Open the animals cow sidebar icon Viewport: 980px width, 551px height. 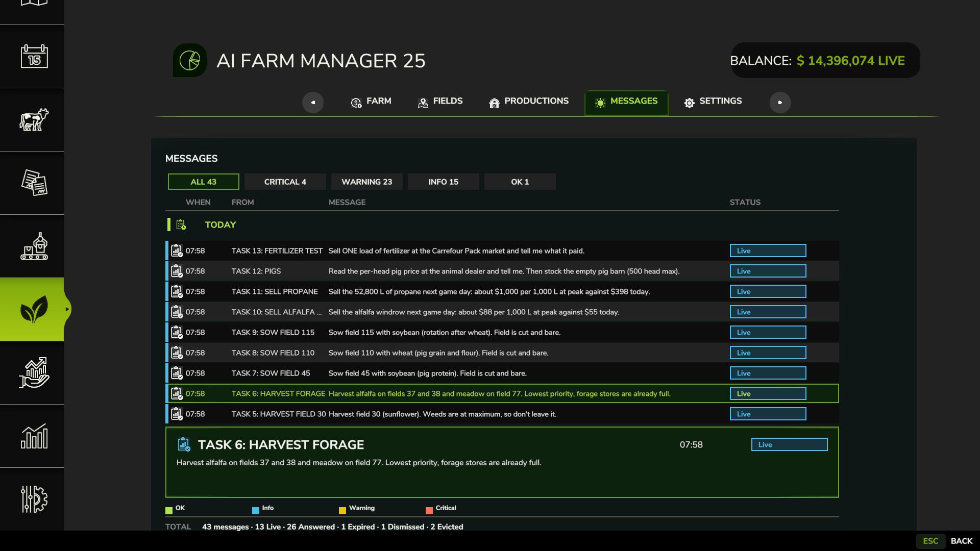[x=34, y=119]
